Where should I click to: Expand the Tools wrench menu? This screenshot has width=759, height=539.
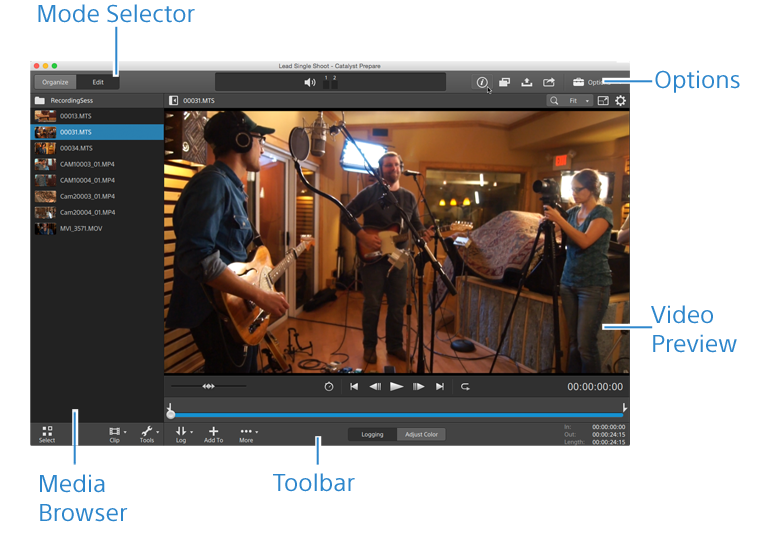pos(148,433)
